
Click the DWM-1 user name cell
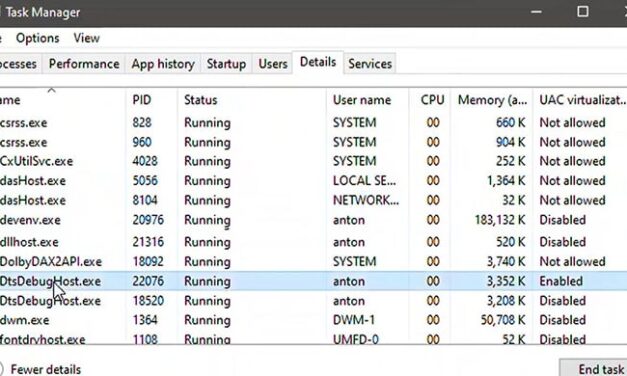pyautogui.click(x=353, y=320)
